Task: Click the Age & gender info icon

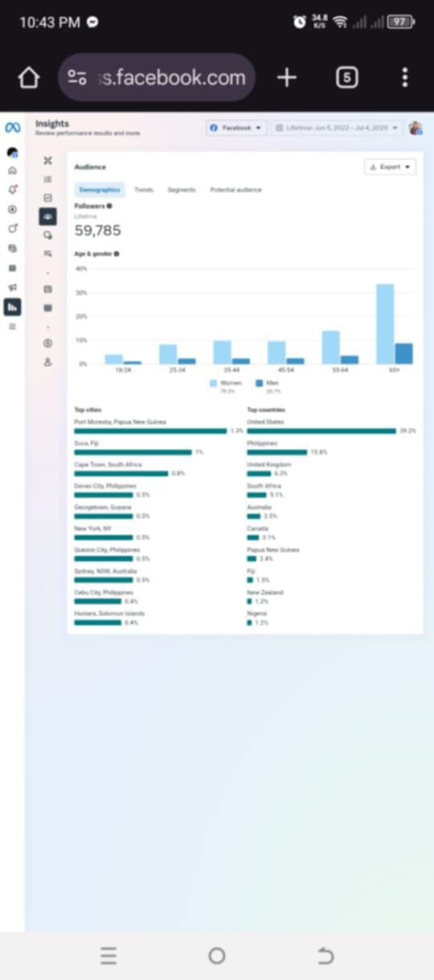Action: click(117, 253)
